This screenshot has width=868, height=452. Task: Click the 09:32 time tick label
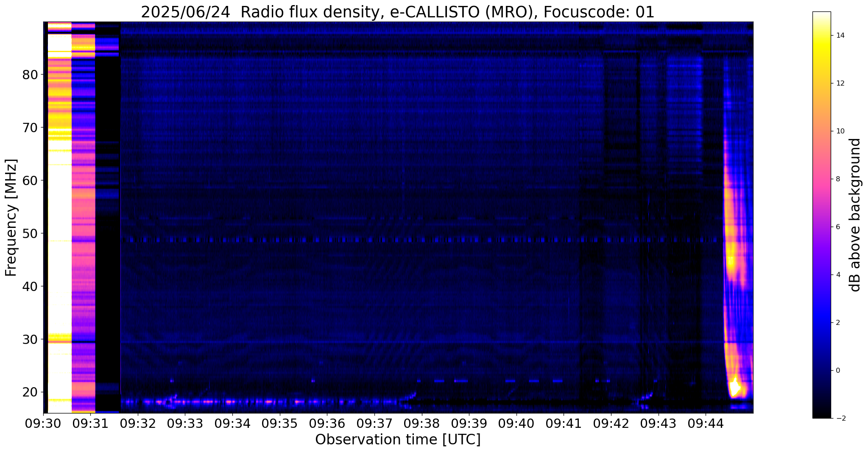tap(137, 424)
